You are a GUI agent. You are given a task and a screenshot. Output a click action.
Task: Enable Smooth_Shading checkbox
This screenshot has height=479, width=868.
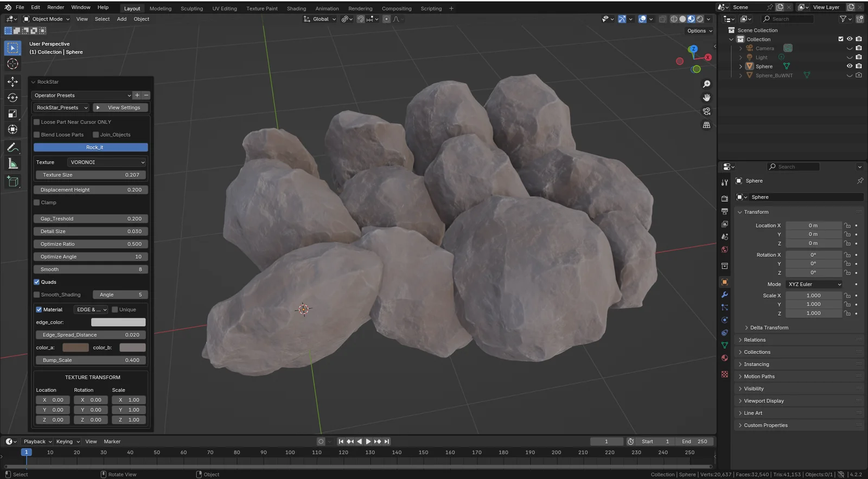pos(37,295)
